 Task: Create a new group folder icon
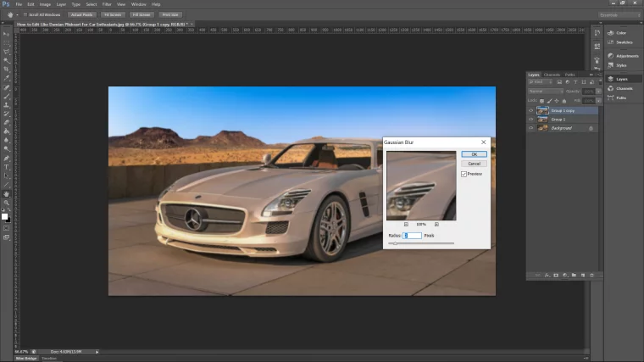pyautogui.click(x=574, y=276)
